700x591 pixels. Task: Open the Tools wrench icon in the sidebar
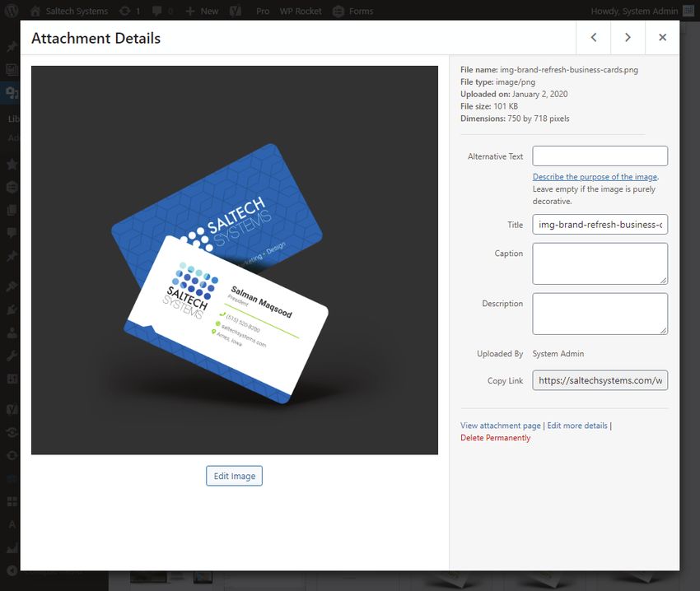pos(12,356)
